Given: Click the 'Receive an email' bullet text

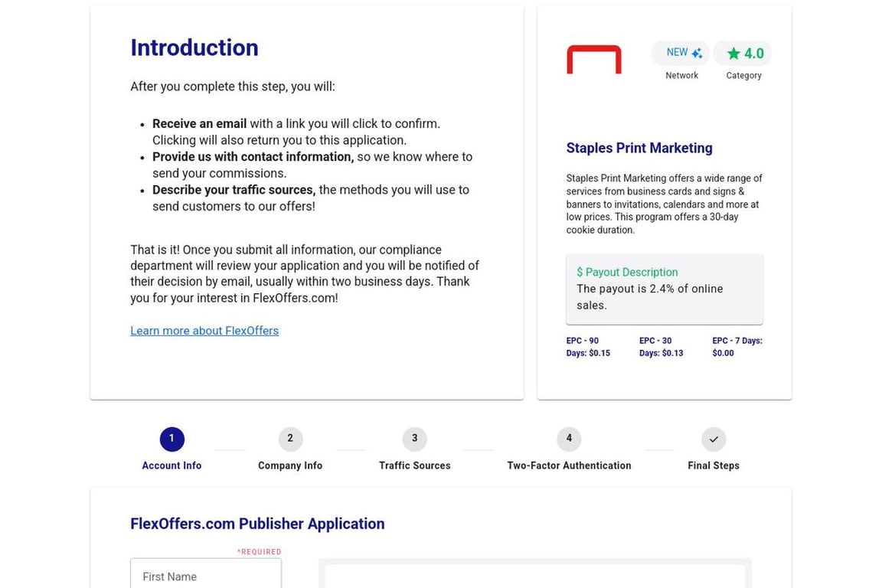Looking at the screenshot, I should point(199,124).
